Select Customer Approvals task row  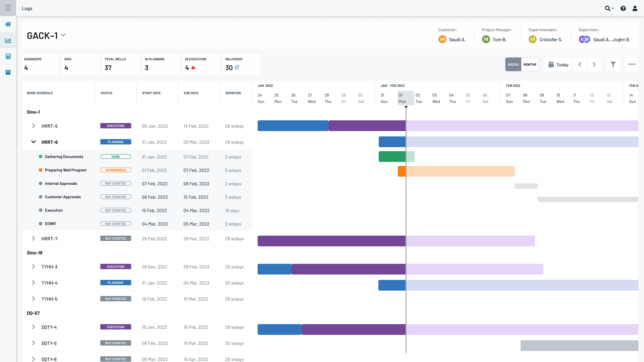tap(137, 197)
